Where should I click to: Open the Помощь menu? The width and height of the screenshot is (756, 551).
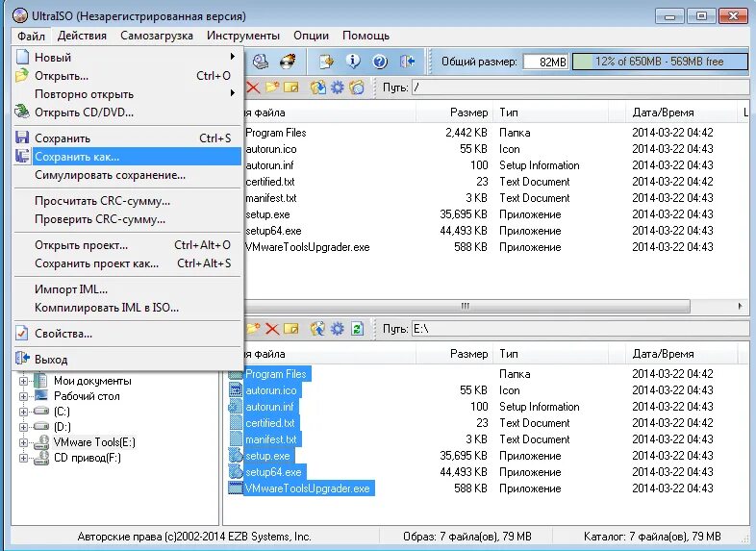[365, 36]
